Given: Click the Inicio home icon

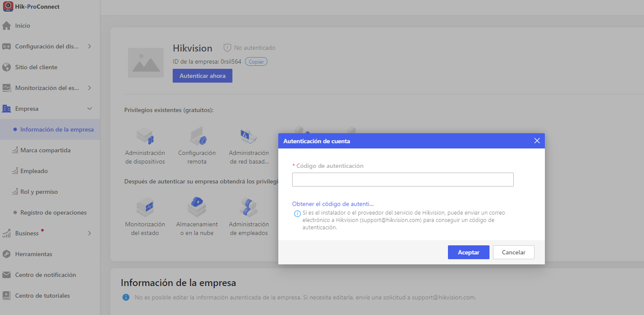Looking at the screenshot, I should (x=6, y=26).
